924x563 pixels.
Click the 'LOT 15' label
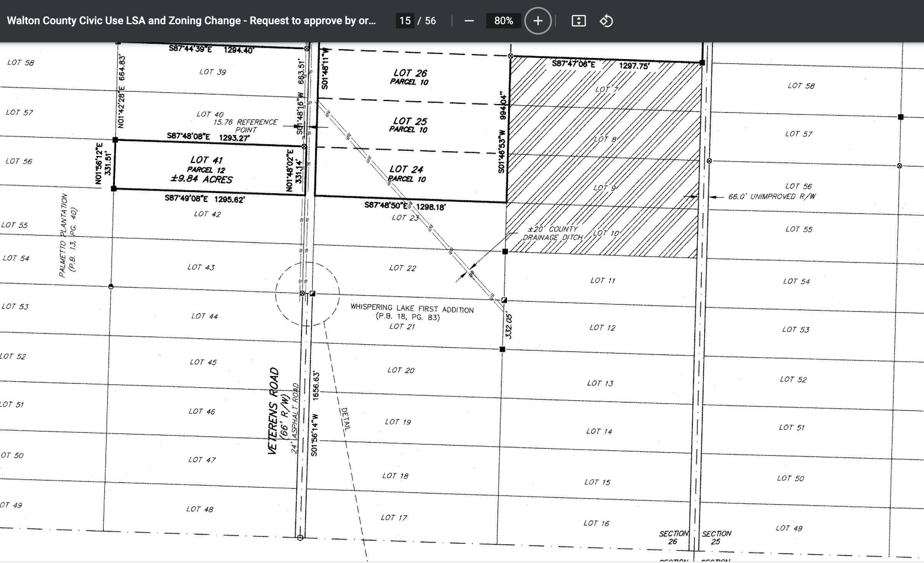(597, 482)
